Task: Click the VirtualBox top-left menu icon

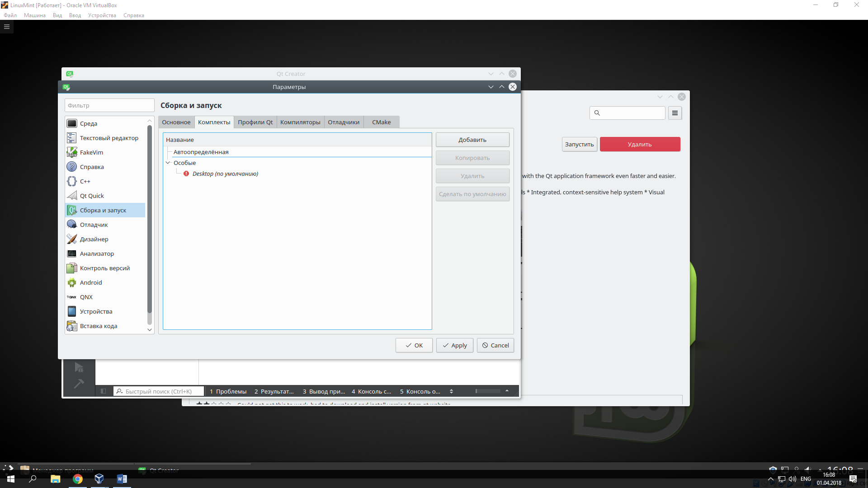Action: click(x=7, y=27)
